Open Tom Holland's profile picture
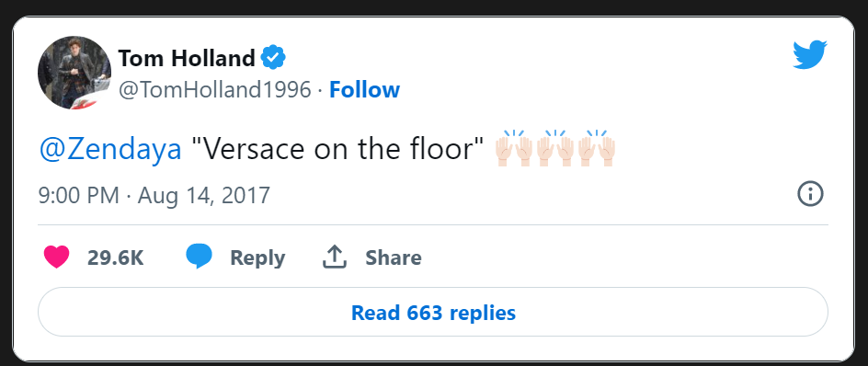The width and height of the screenshot is (868, 366). click(x=74, y=73)
